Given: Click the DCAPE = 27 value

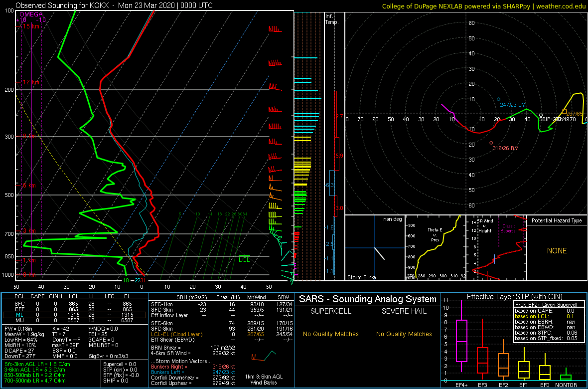Looking at the screenshot, I should 19,351.
